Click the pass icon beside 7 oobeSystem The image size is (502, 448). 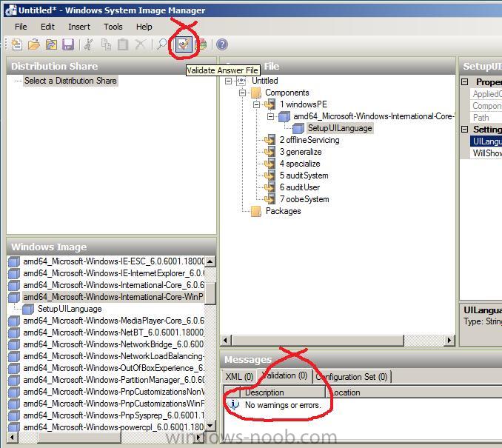click(270, 199)
